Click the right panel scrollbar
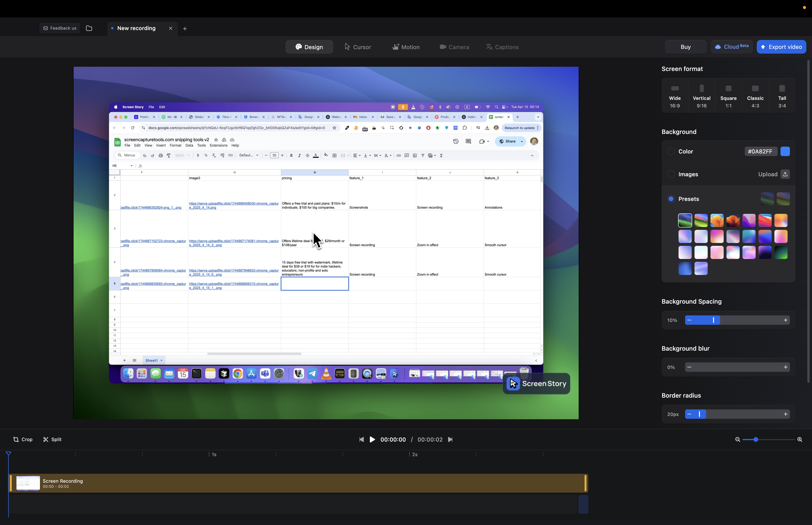812x525 pixels. point(808,222)
